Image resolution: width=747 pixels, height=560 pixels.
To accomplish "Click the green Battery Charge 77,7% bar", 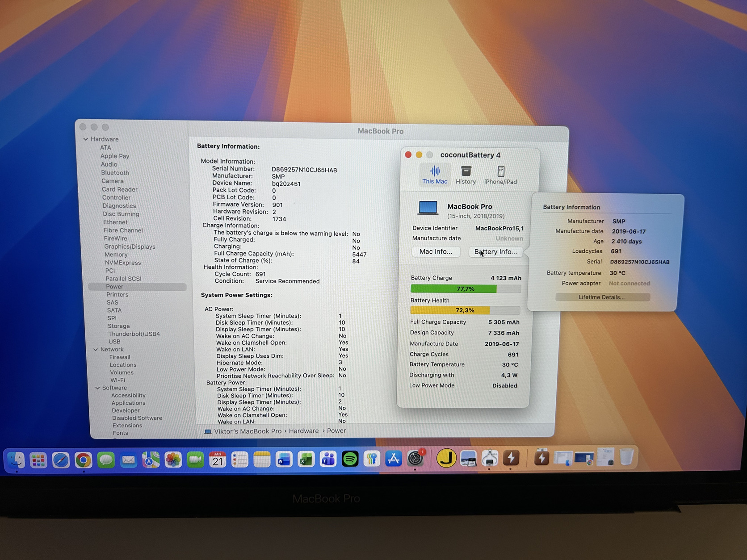I will coord(466,289).
